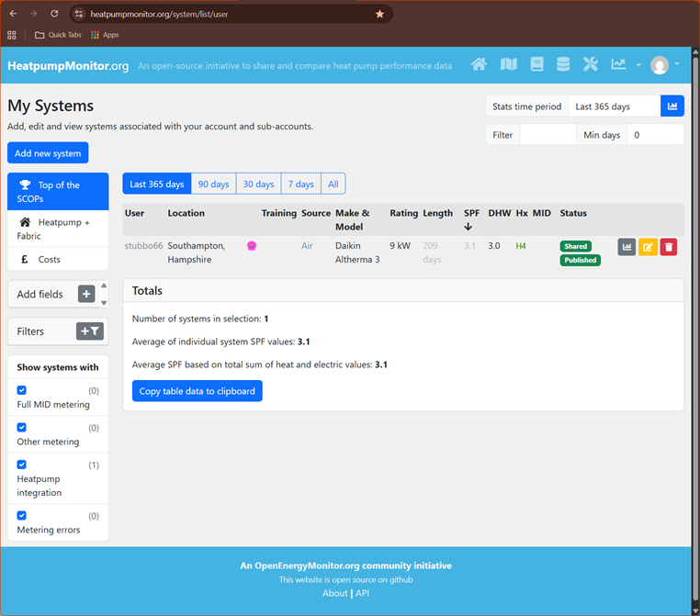Disable the Metering errors checkbox
This screenshot has height=616, width=700.
point(22,516)
